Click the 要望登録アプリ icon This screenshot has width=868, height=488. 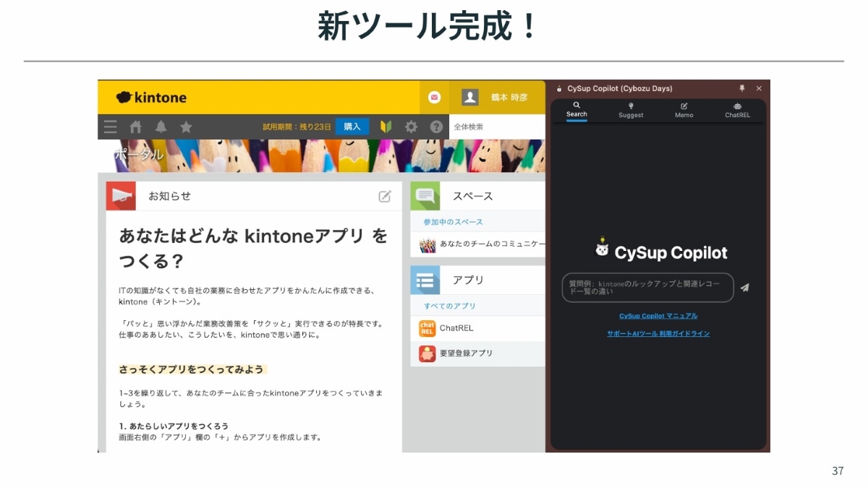click(x=427, y=354)
